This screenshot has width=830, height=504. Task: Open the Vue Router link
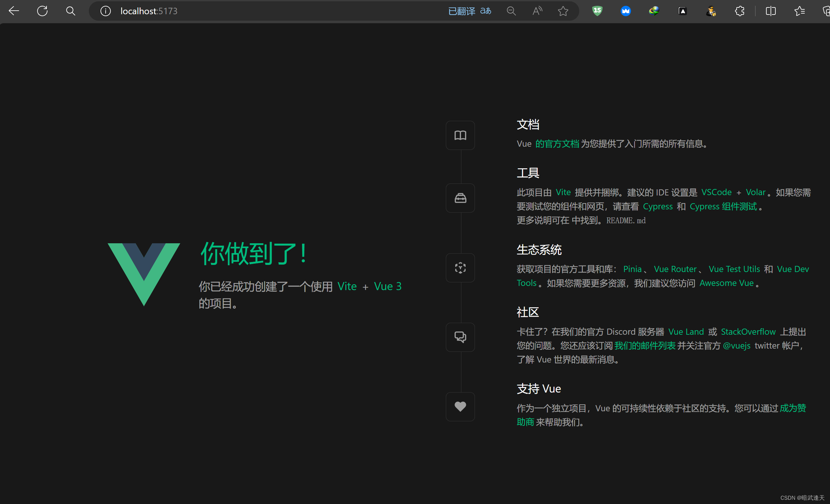tap(675, 269)
